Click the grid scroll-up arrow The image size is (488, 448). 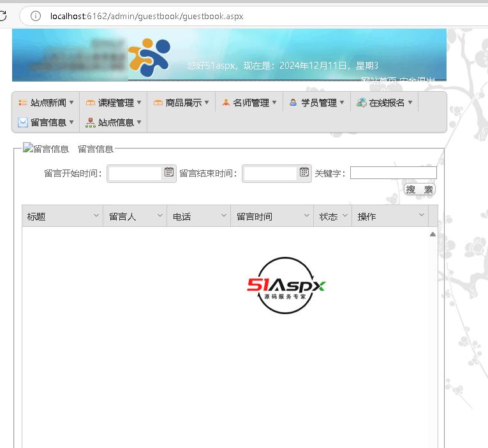pyautogui.click(x=433, y=234)
